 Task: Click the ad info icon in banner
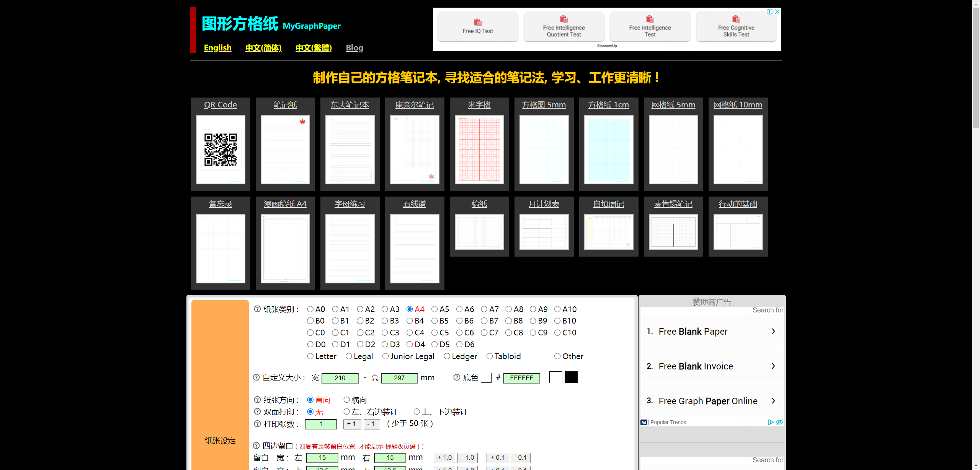769,11
